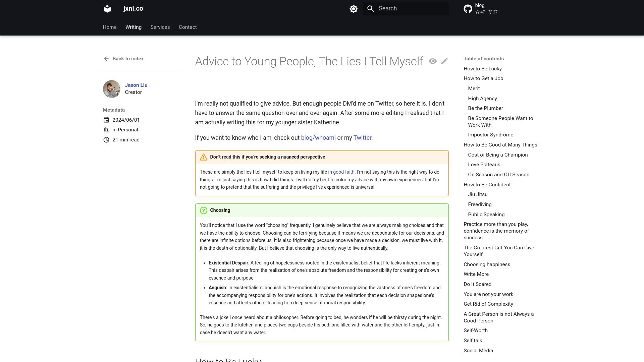Go to the Merit subsection
The height and width of the screenshot is (362, 644).
click(x=474, y=88)
